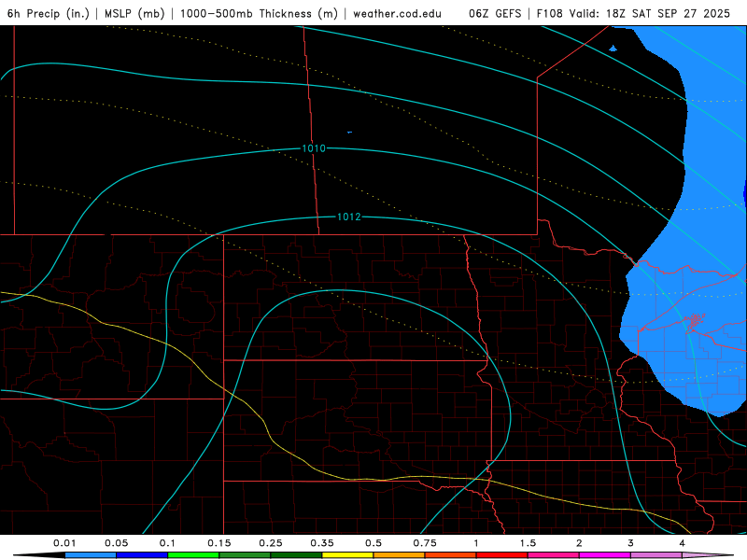Click the 0.75 legend value

tap(425, 543)
